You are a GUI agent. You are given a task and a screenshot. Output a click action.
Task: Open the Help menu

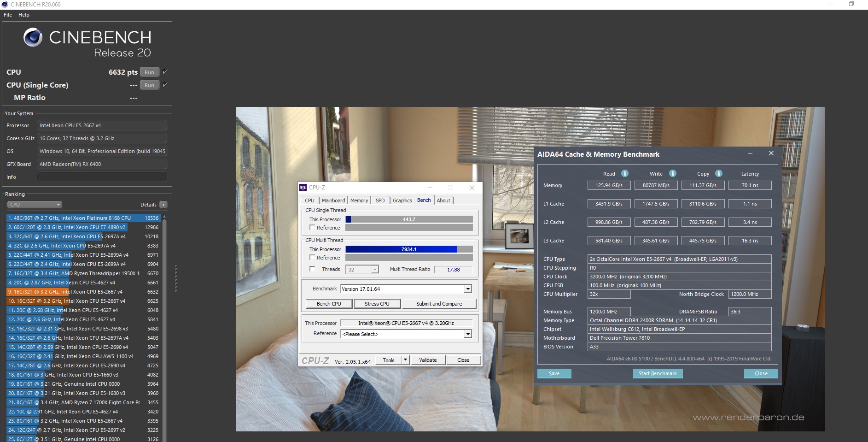click(x=24, y=15)
